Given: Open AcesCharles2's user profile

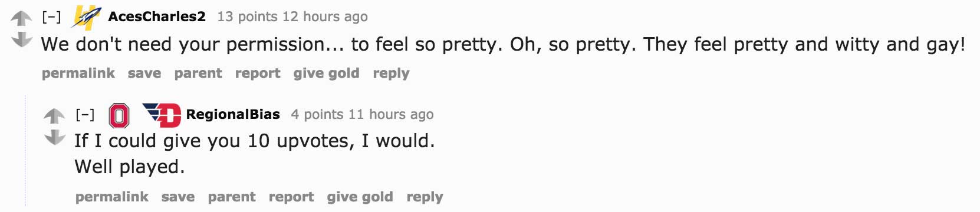Looking at the screenshot, I should click(157, 16).
